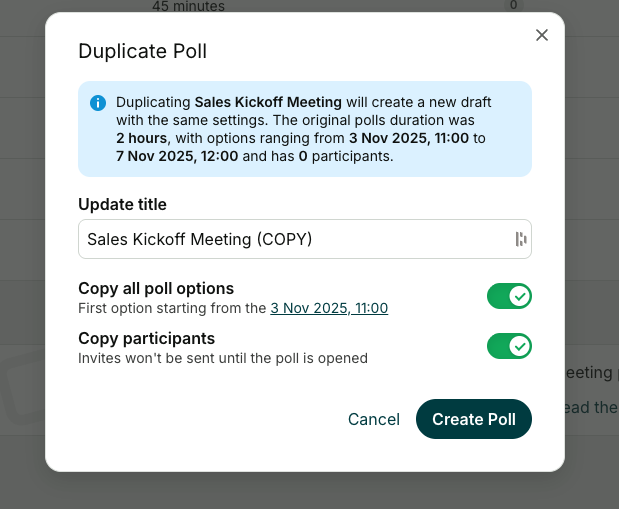
Task: Disable the Copy all poll options switch
Action: click(x=509, y=296)
